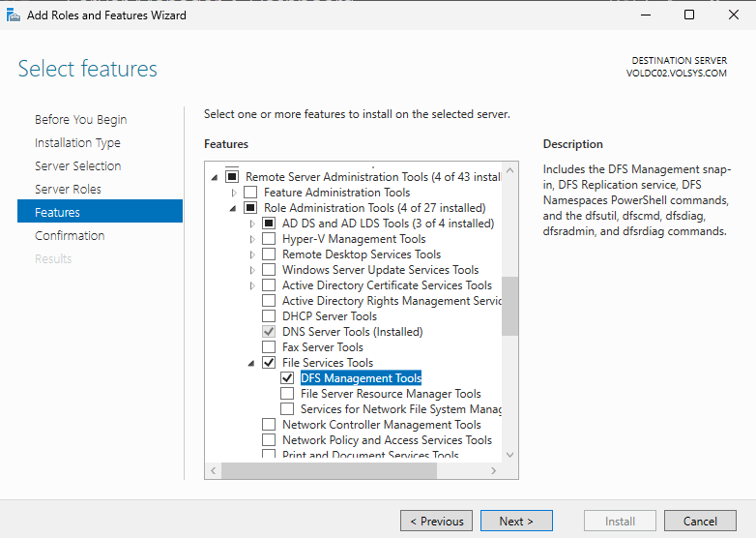
Task: Expand the Feature Administration Tools node
Action: pos(234,193)
